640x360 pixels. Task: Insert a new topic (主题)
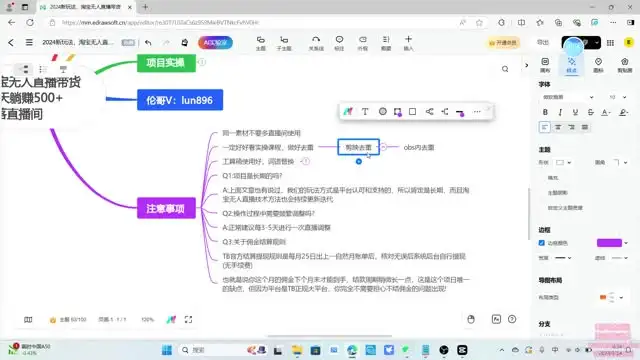coord(260,43)
